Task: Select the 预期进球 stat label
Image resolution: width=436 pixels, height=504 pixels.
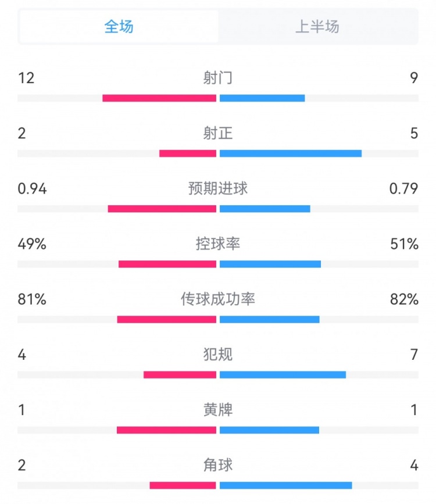Action: click(217, 188)
